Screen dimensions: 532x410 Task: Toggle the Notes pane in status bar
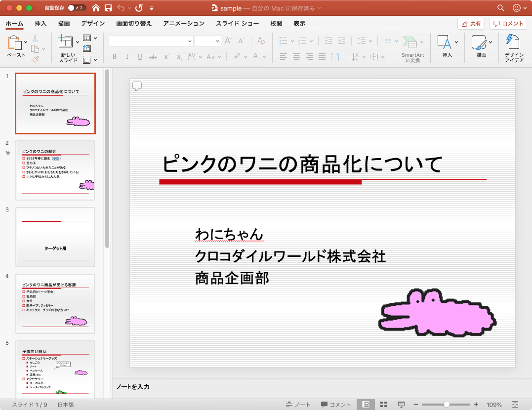click(298, 405)
